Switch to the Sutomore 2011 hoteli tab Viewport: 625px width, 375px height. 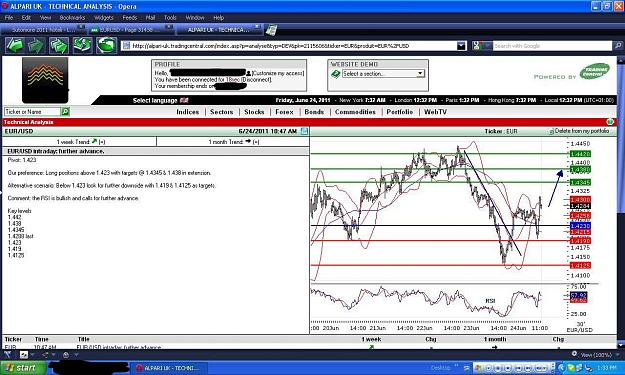(x=43, y=30)
